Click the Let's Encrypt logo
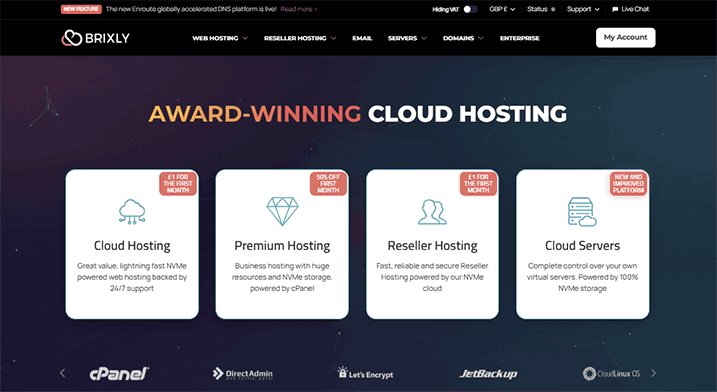Screen dimensions: 717x392 (365, 373)
